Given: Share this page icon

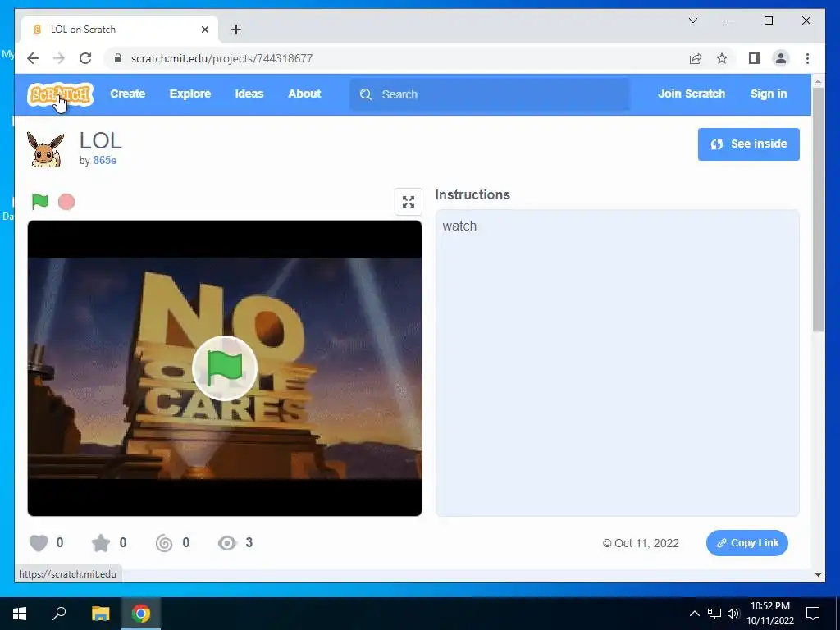Looking at the screenshot, I should point(696,58).
